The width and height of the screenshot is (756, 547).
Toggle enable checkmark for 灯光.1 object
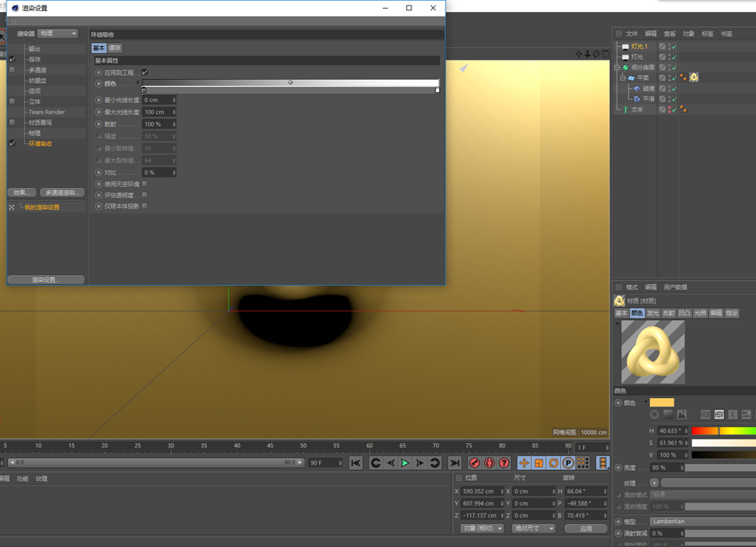(x=674, y=46)
